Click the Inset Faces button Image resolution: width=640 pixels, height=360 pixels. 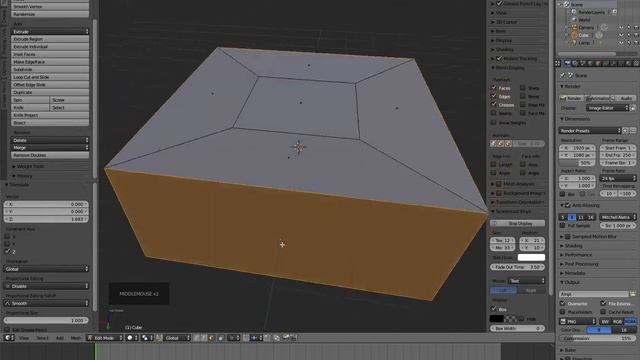[50, 54]
